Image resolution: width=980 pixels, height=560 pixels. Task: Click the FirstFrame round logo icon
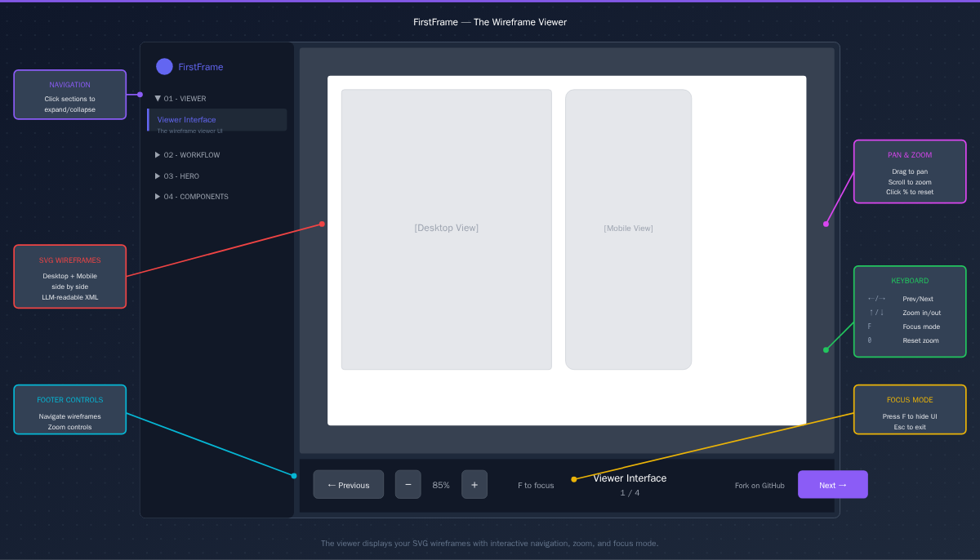164,67
